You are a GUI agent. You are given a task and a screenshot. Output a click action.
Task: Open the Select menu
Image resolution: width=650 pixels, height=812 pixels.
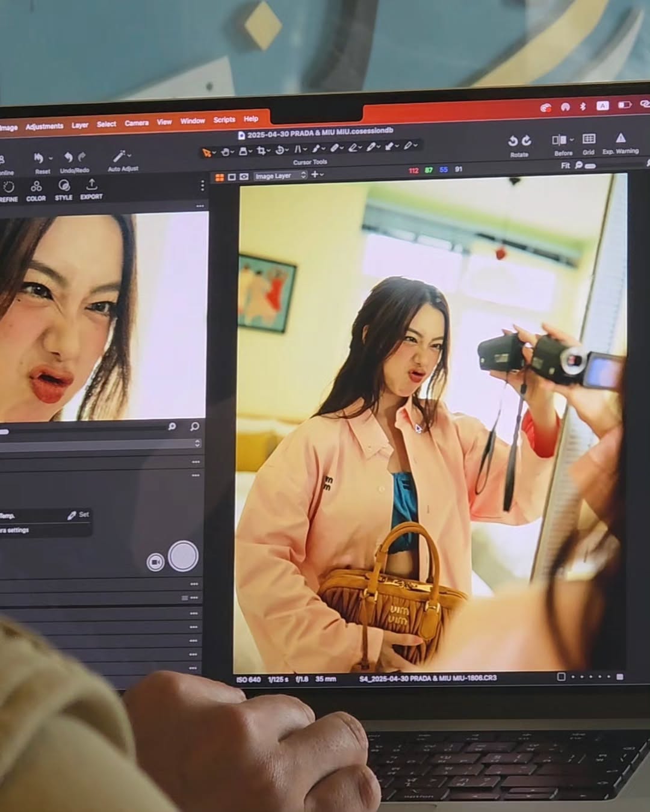tap(107, 124)
